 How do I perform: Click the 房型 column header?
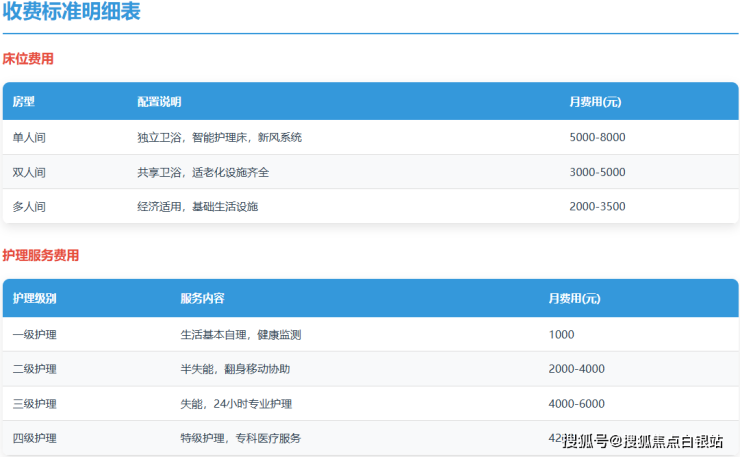[24, 102]
